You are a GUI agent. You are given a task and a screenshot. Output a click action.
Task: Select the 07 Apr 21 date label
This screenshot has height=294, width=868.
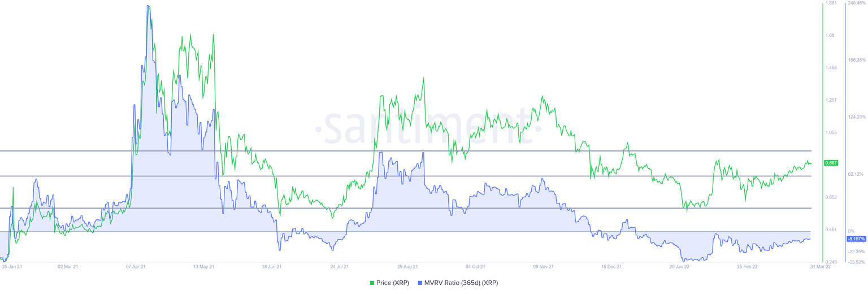click(136, 266)
